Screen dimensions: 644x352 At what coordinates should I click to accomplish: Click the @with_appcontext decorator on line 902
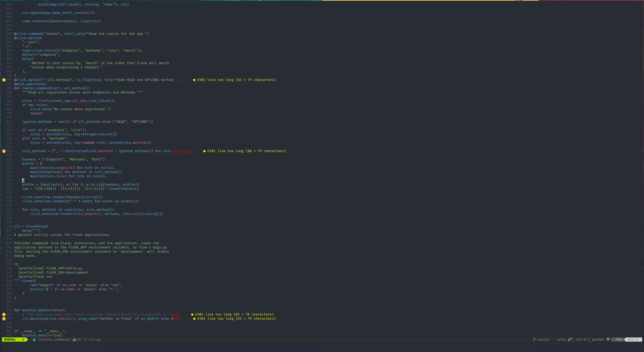[x=30, y=84]
